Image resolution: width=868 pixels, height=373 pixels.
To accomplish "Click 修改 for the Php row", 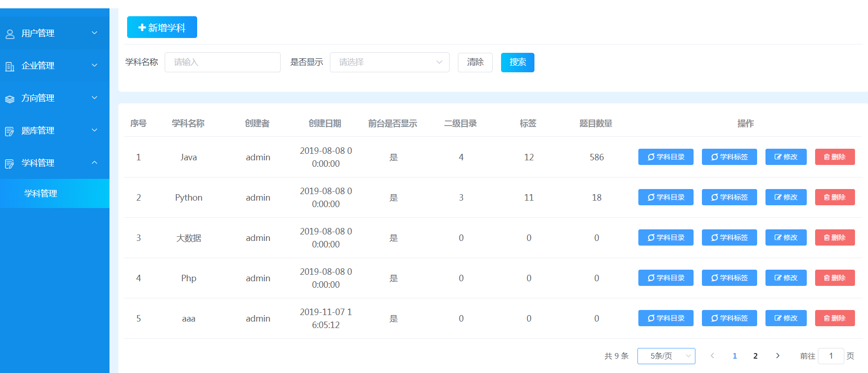I will click(x=786, y=278).
